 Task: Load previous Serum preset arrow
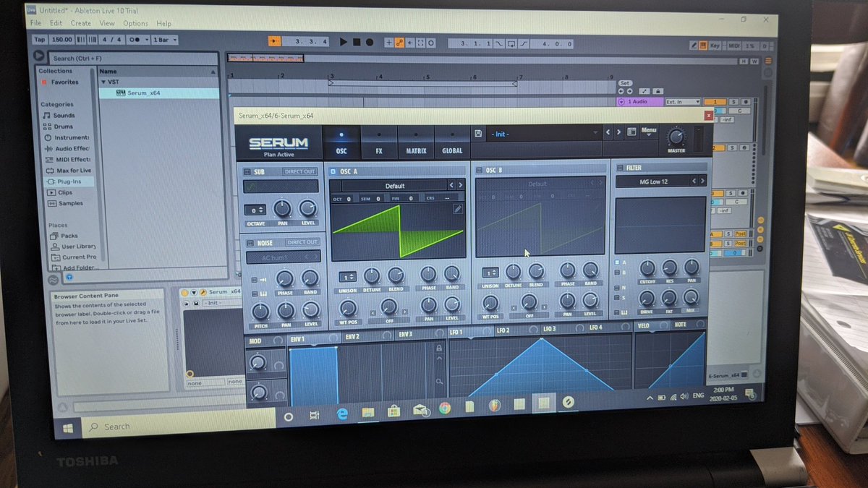[608, 132]
